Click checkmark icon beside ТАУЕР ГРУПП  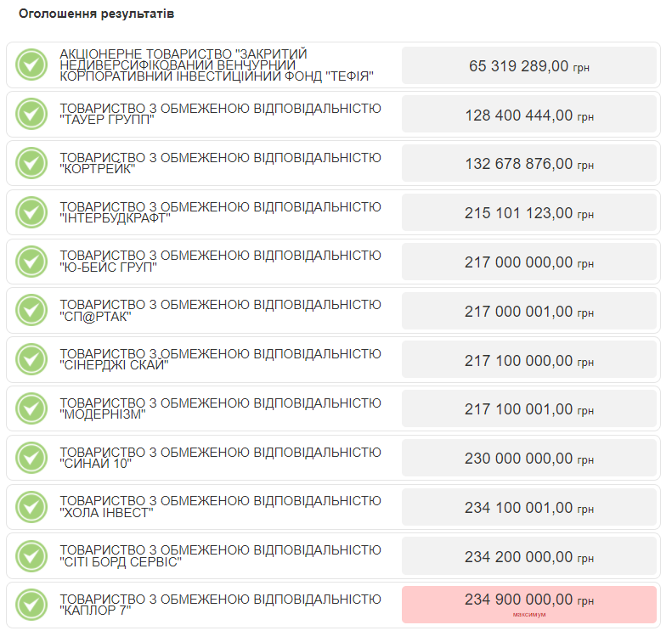point(31,114)
